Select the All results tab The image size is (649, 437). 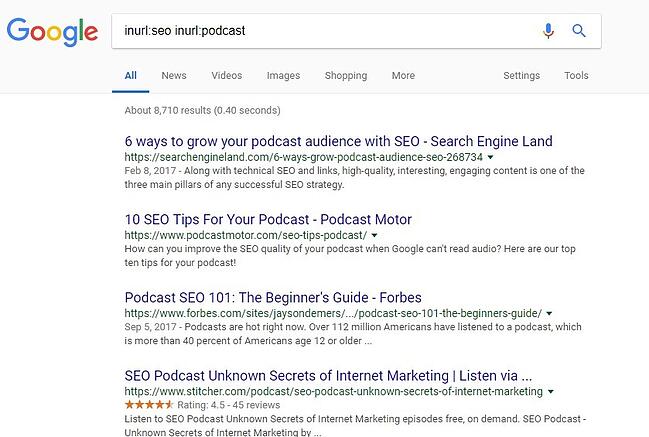(131, 75)
